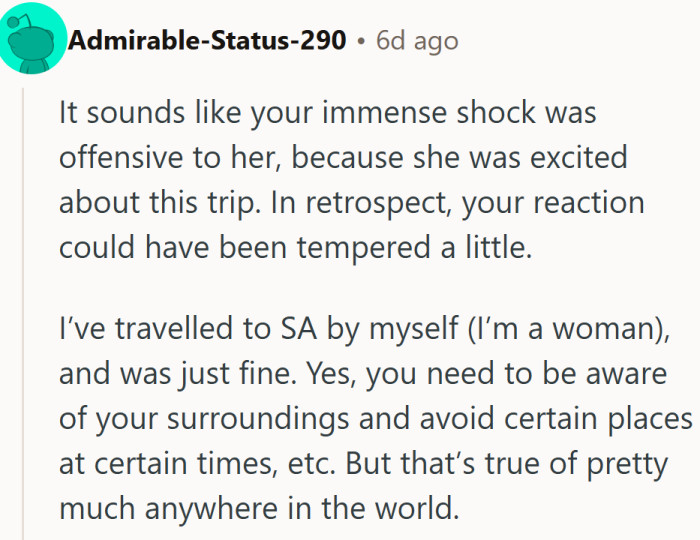
Task: Click the dot separator before the timestamp
Action: point(360,42)
